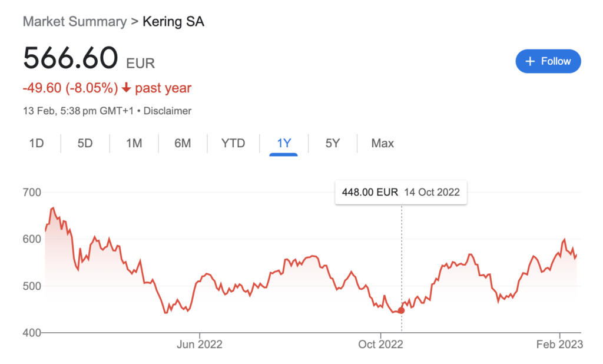Click the Jun 2022 axis label
The width and height of the screenshot is (603, 364).
coord(200,344)
